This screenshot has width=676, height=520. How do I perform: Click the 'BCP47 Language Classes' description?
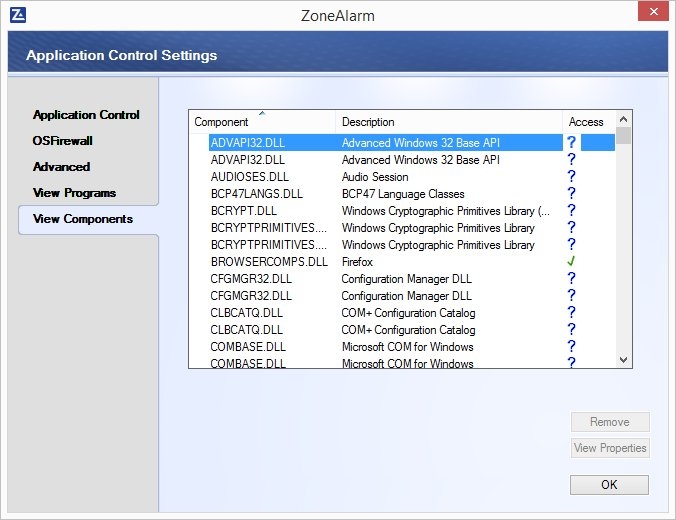[x=403, y=194]
